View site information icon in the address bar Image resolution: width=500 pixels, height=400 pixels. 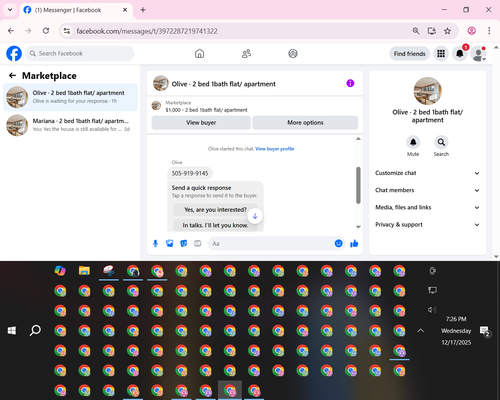point(67,31)
